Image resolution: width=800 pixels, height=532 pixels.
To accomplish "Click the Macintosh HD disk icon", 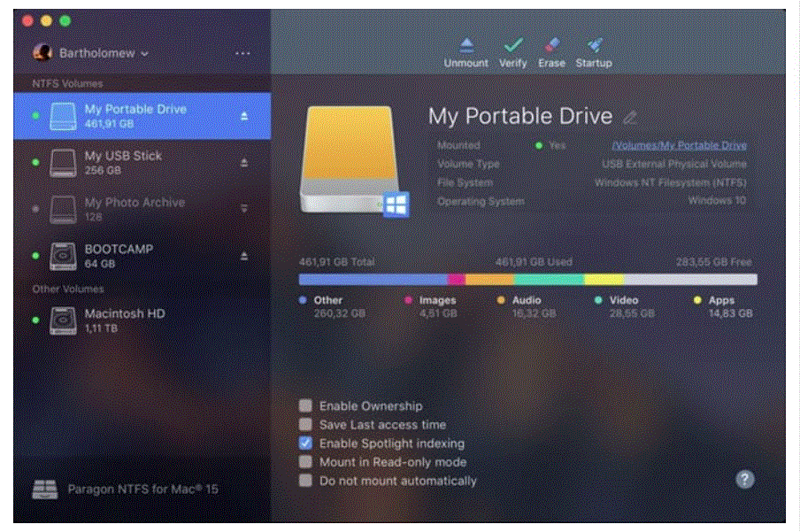I will pyautogui.click(x=63, y=320).
